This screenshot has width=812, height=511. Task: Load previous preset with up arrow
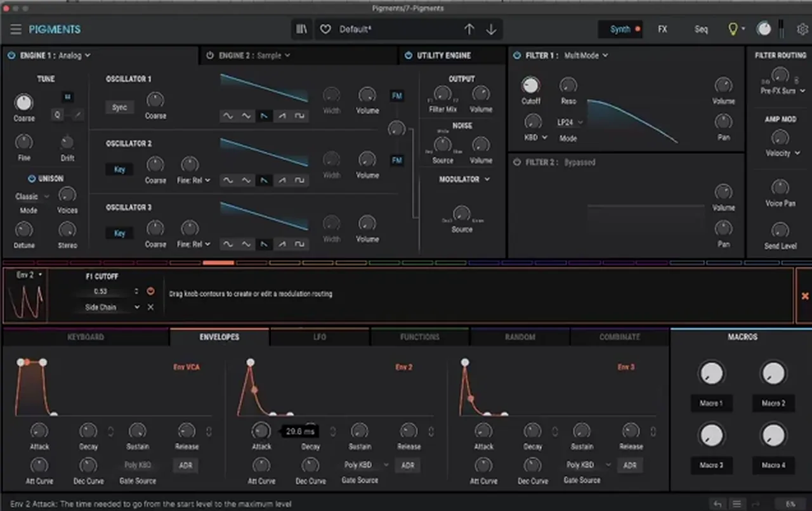[x=469, y=29]
